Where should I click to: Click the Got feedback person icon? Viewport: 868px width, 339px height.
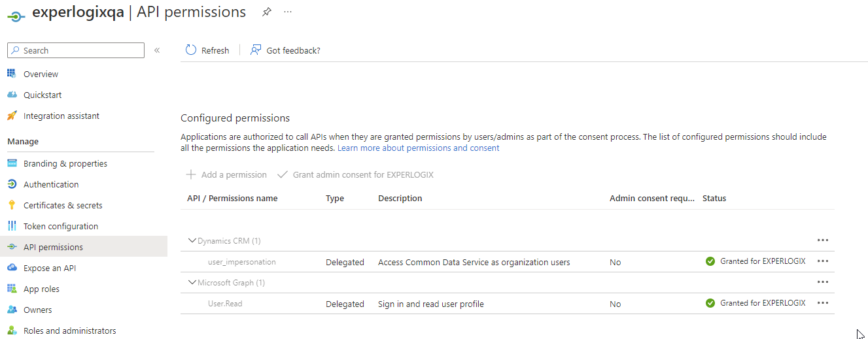click(256, 50)
